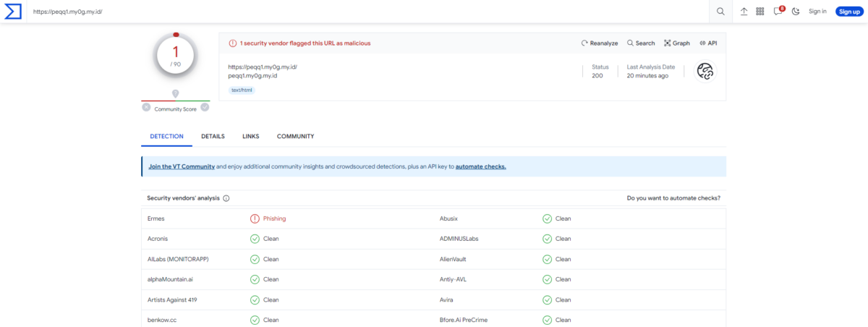The height and width of the screenshot is (327, 868).
Task: Click Clean check icon for benkow.cc
Action: pyautogui.click(x=255, y=320)
